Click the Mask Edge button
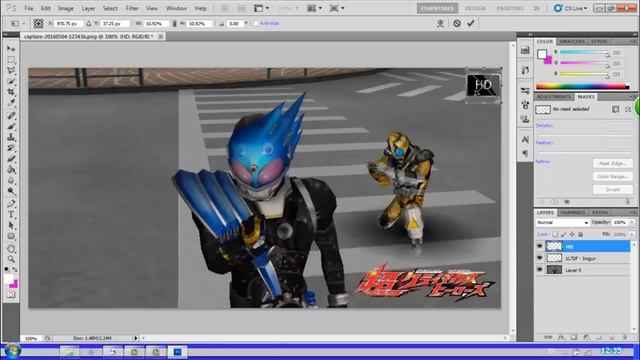 [x=613, y=163]
